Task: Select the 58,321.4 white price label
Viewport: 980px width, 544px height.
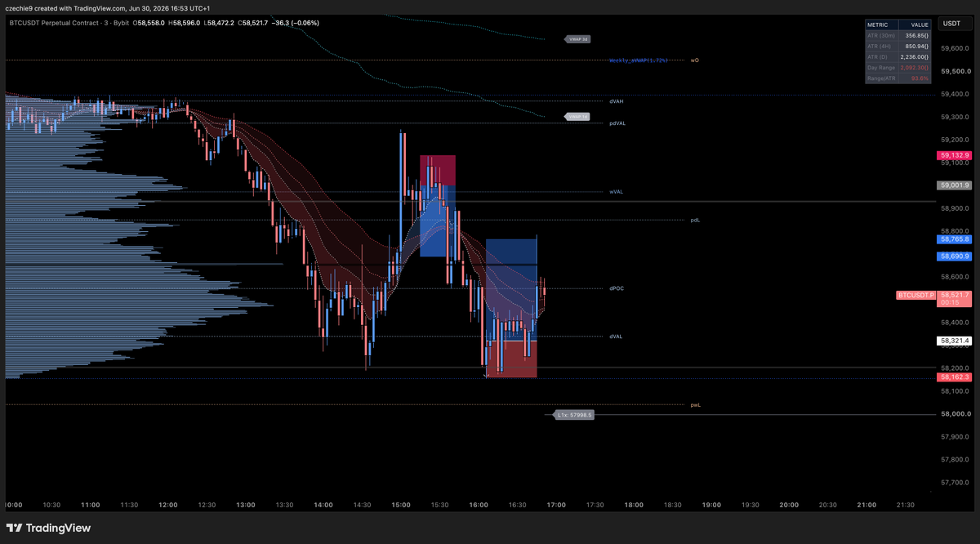Action: tap(955, 340)
